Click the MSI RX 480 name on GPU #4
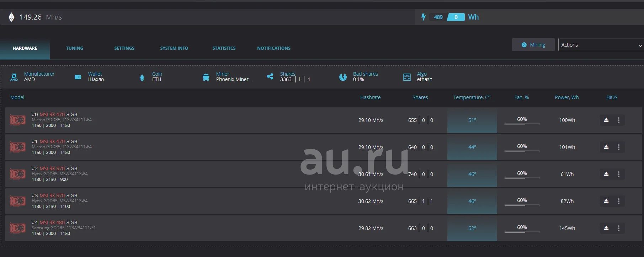 tap(52, 223)
